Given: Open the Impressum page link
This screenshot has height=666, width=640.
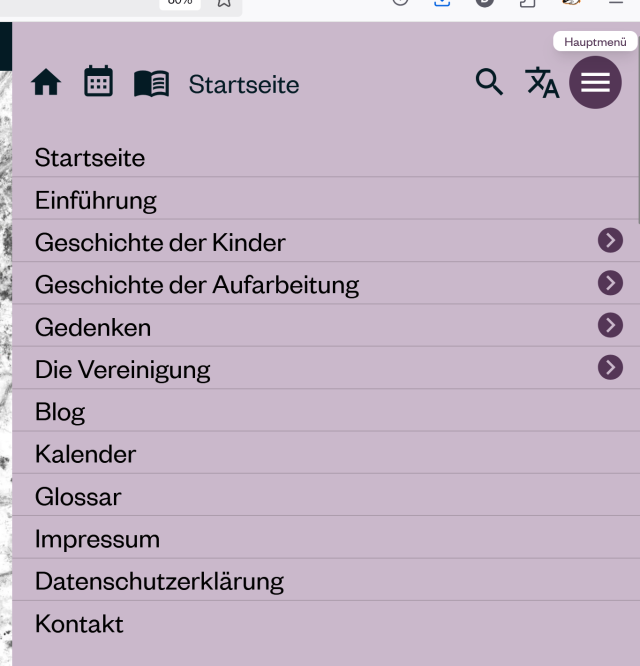Looking at the screenshot, I should click(x=97, y=539).
